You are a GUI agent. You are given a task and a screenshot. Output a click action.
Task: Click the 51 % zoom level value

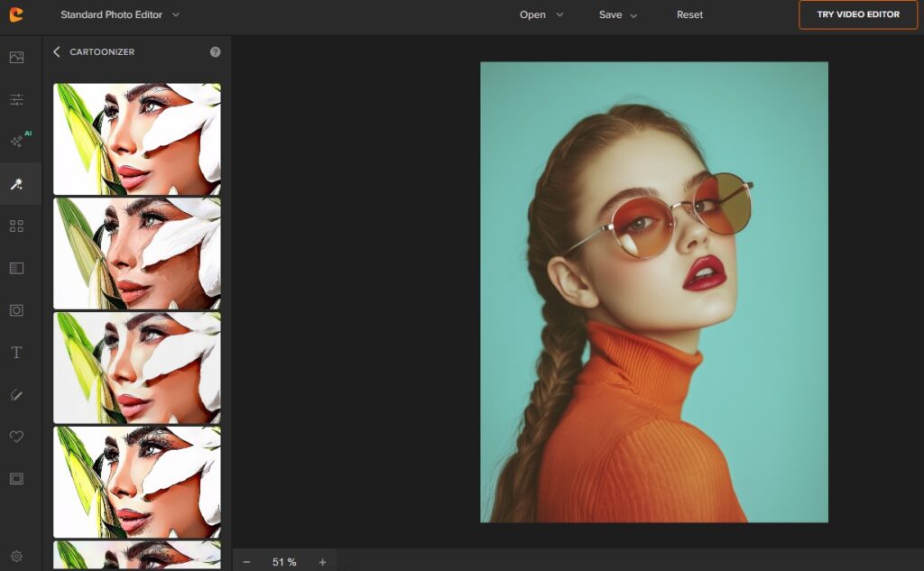click(x=284, y=562)
